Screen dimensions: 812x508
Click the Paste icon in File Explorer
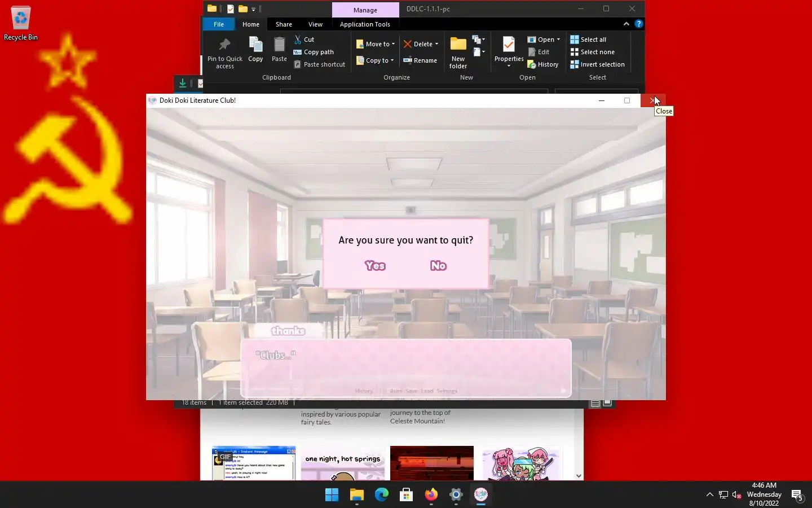pyautogui.click(x=279, y=50)
